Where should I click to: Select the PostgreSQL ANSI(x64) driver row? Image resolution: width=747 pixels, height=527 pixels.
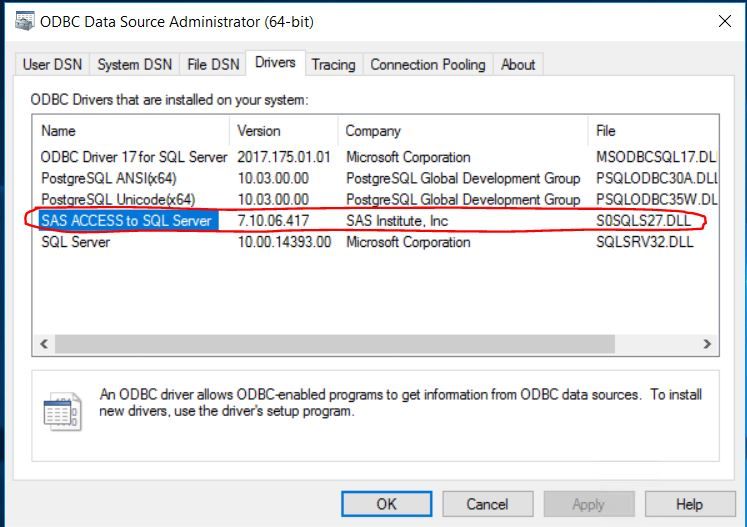109,178
